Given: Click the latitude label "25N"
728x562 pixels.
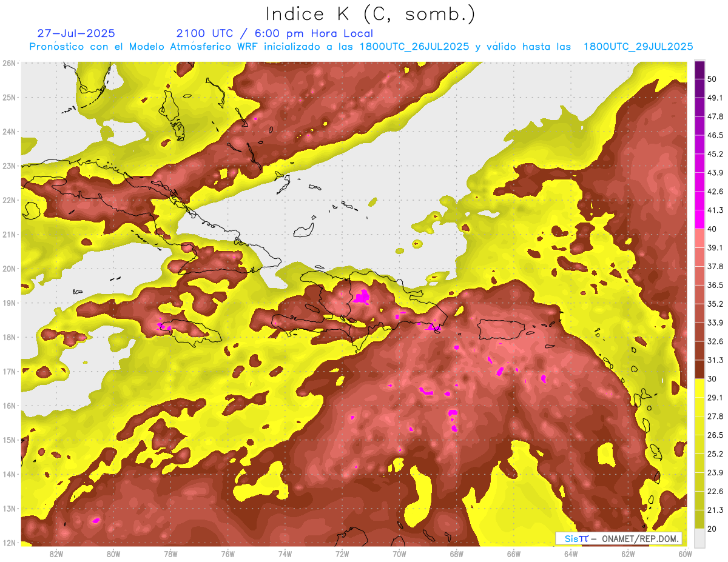Looking at the screenshot, I should [x=8, y=97].
